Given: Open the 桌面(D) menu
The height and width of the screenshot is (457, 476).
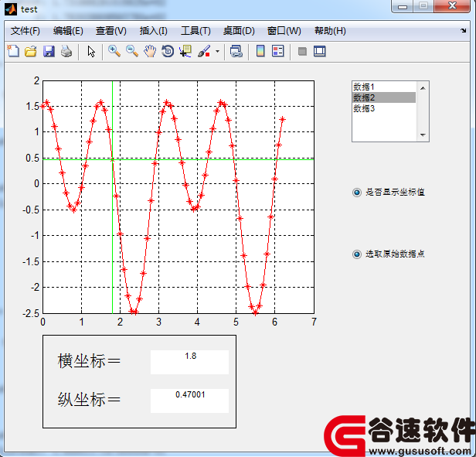Looking at the screenshot, I should pos(239,31).
